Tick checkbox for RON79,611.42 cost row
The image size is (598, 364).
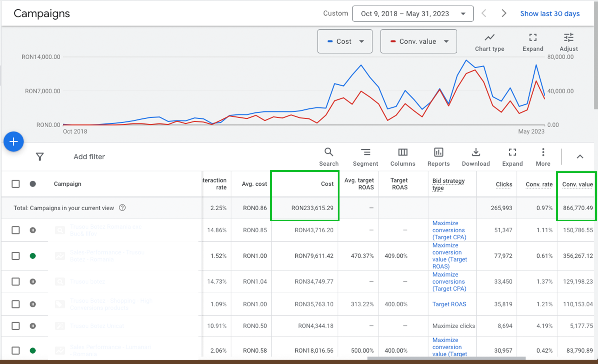point(15,256)
